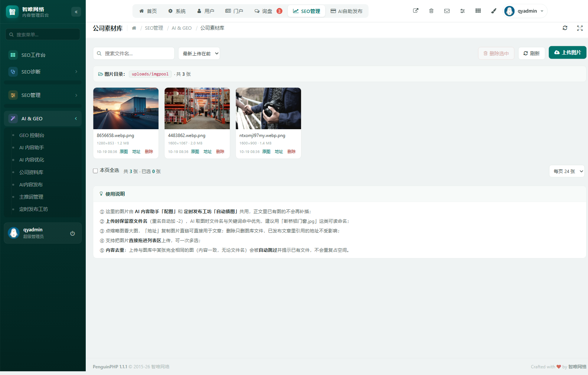Open the external link icon in the top bar
The height and width of the screenshot is (375, 588).
(416, 11)
